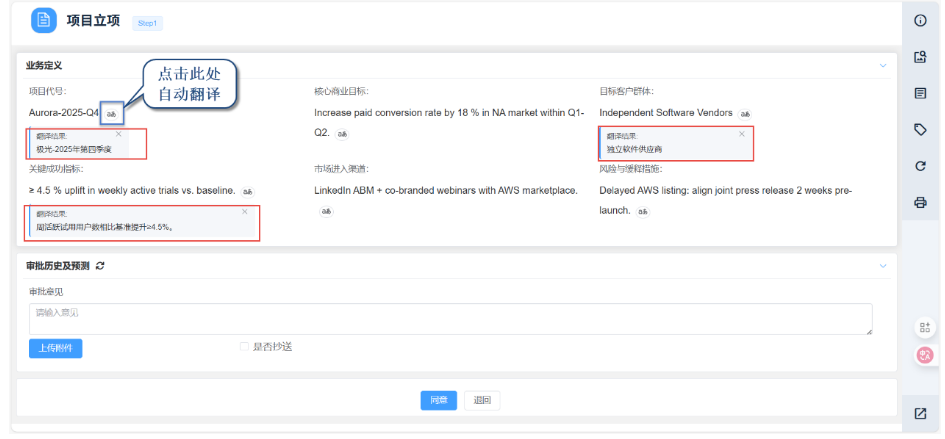The width and height of the screenshot is (945, 439).
Task: Collapse the 业务定义 section chevron
Action: [883, 66]
